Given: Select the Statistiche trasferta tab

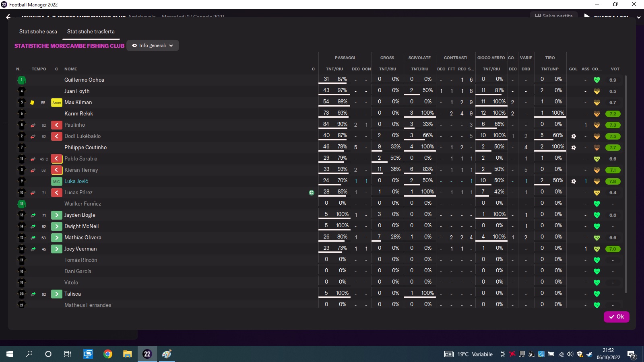Looking at the screenshot, I should (91, 31).
